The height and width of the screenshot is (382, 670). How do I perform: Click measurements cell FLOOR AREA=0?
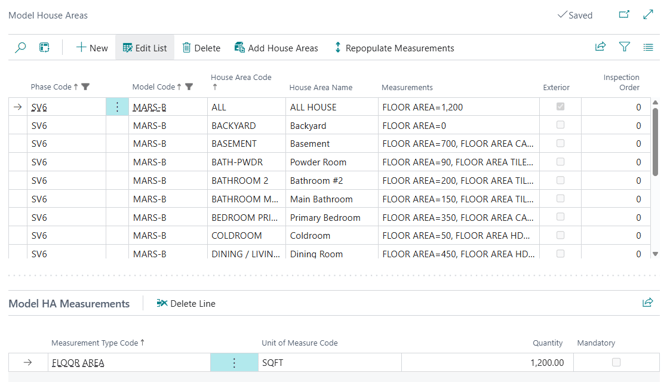coord(458,126)
